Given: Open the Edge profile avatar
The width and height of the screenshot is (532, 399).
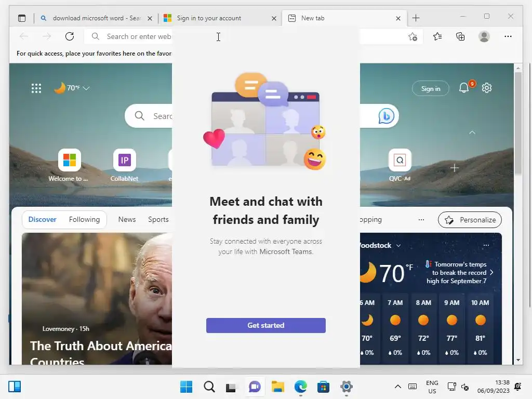Looking at the screenshot, I should (484, 36).
